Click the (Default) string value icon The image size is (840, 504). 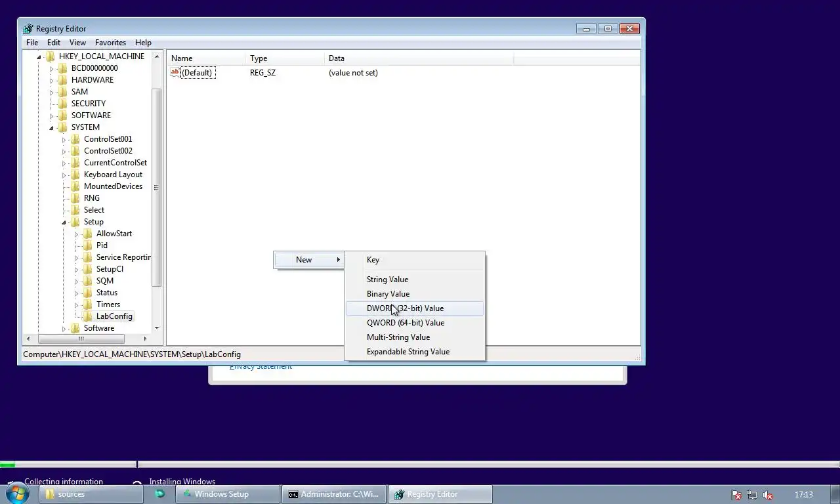(x=175, y=72)
